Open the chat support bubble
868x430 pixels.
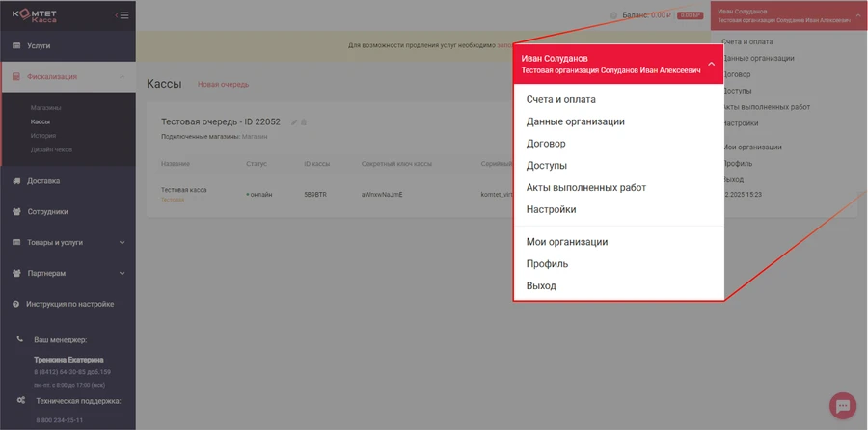click(x=842, y=405)
